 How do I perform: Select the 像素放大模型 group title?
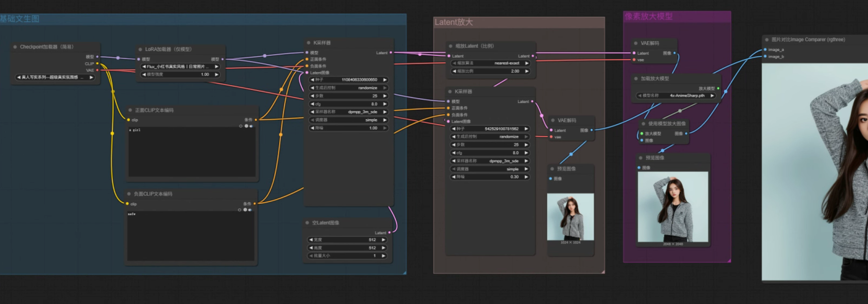[x=648, y=17]
